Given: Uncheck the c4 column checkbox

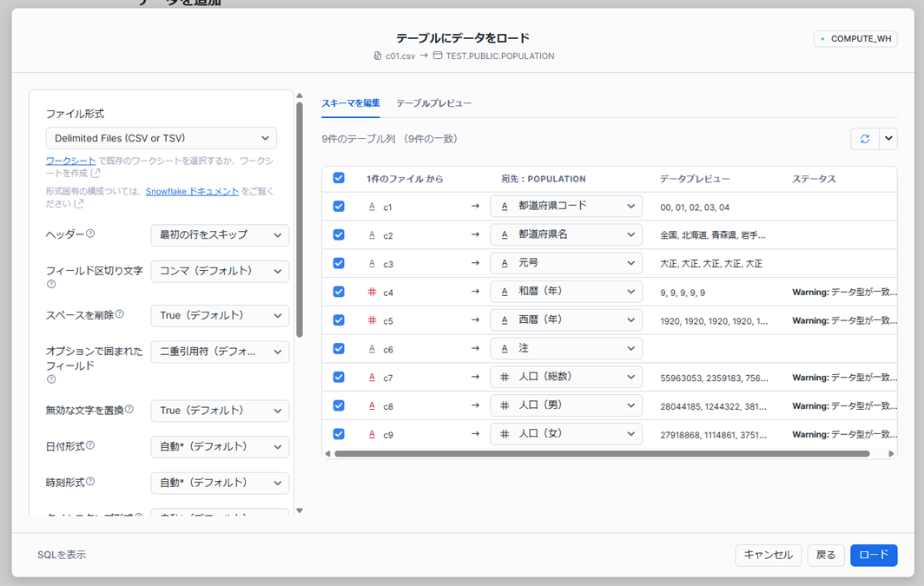Looking at the screenshot, I should 339,292.
